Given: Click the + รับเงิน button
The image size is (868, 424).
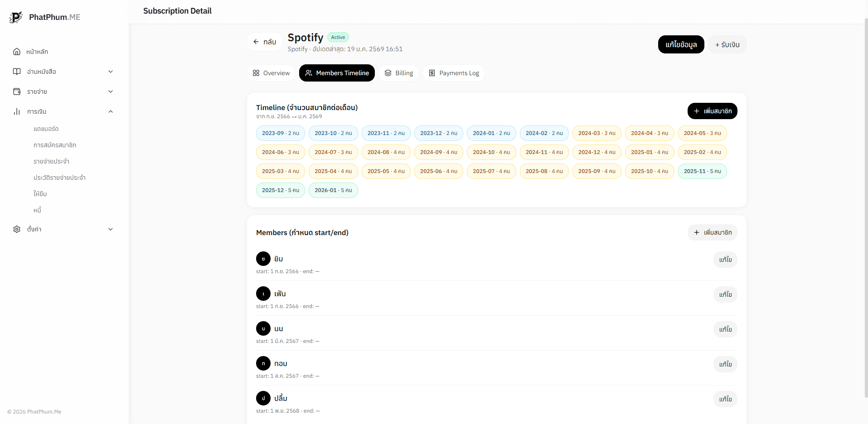Looking at the screenshot, I should [x=727, y=44].
